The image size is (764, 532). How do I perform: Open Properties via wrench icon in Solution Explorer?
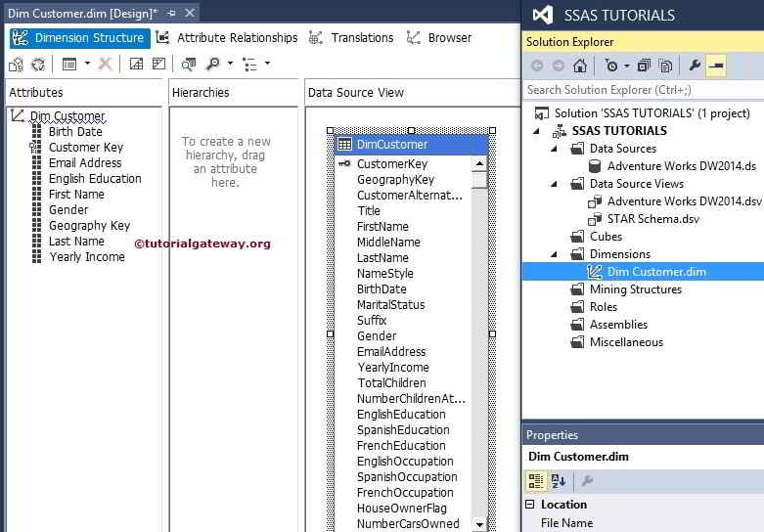[x=695, y=66]
